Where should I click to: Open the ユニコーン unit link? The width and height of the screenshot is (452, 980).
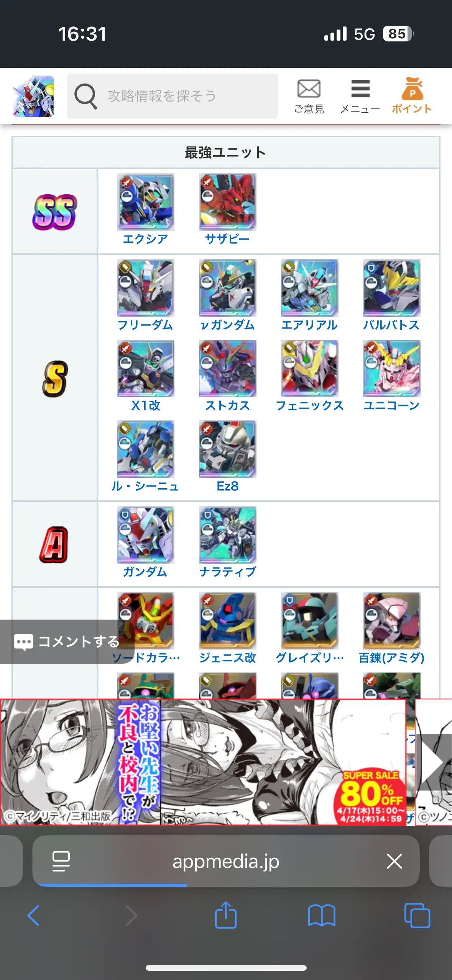click(391, 405)
